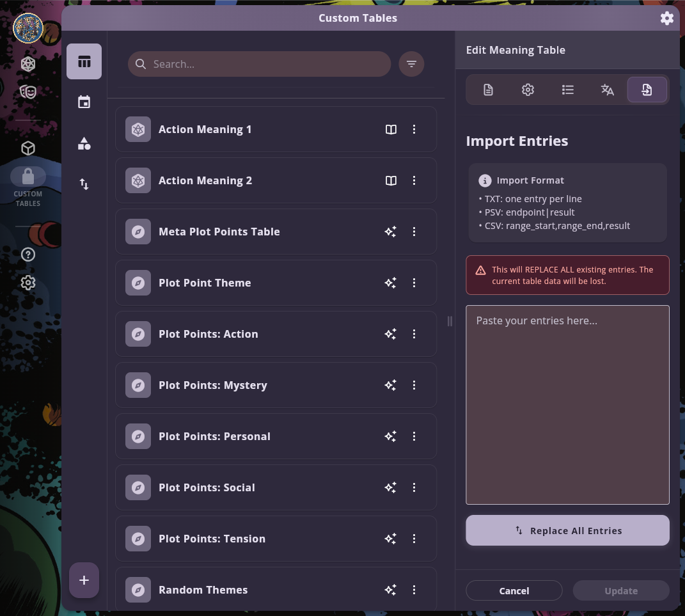Open more options for Action Meaning 2
Viewport: 685px width, 616px height.
pos(414,180)
